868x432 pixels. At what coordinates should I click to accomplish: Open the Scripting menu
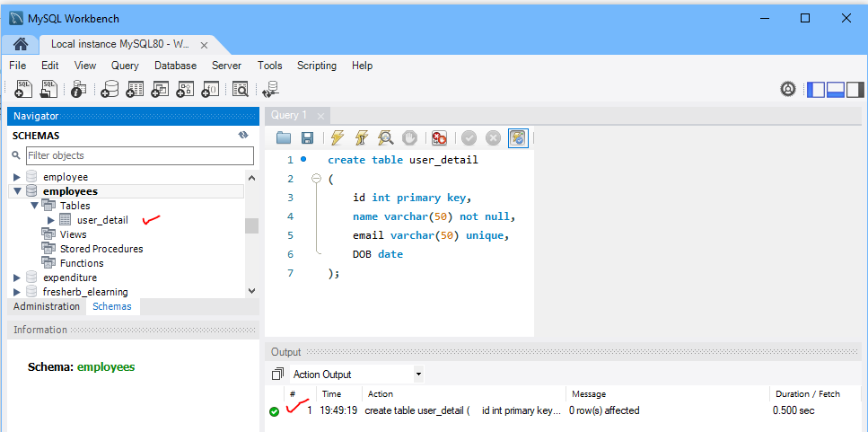click(317, 66)
